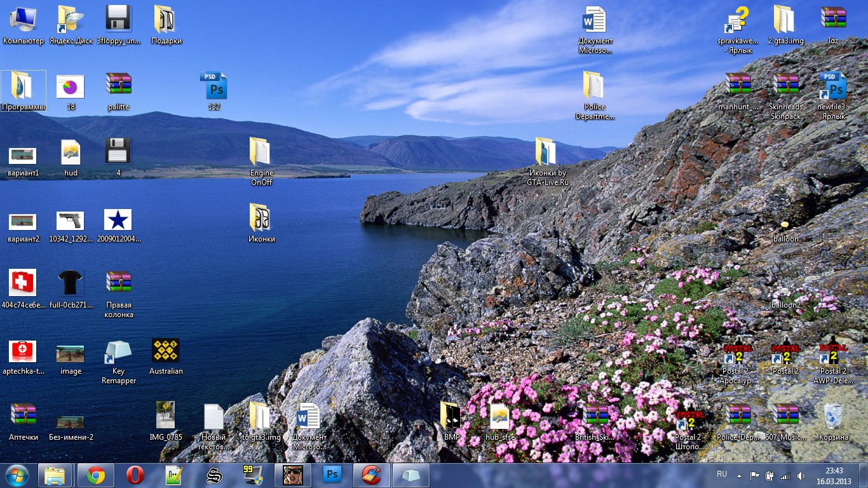Click the network signal tray icon
The width and height of the screenshot is (868, 488).
785,475
